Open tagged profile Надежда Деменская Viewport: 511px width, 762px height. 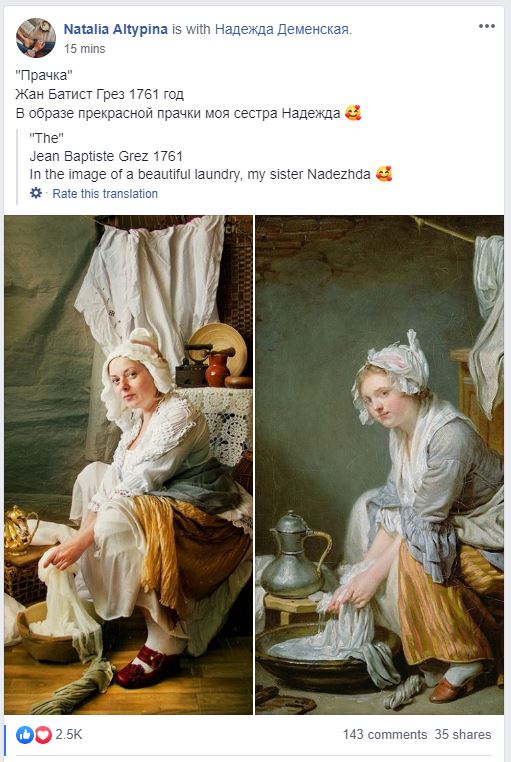(281, 29)
